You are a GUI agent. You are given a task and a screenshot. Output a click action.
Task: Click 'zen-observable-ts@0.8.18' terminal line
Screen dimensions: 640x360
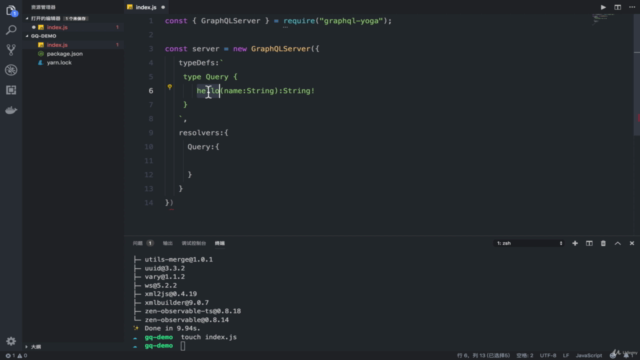point(193,311)
